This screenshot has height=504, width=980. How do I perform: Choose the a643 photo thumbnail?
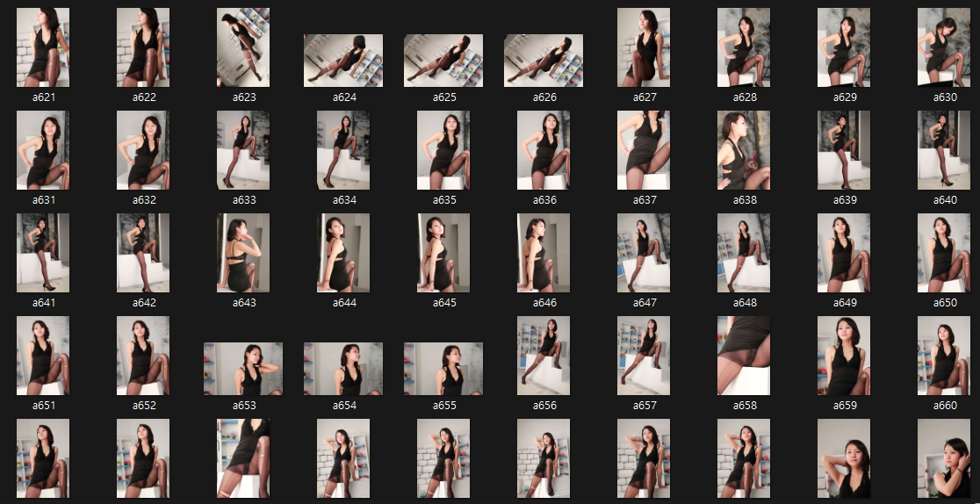pos(243,253)
